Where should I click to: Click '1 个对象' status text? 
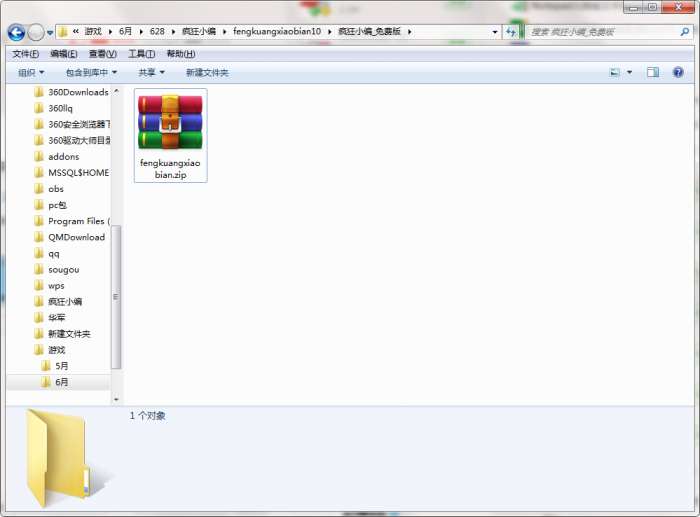point(148,416)
